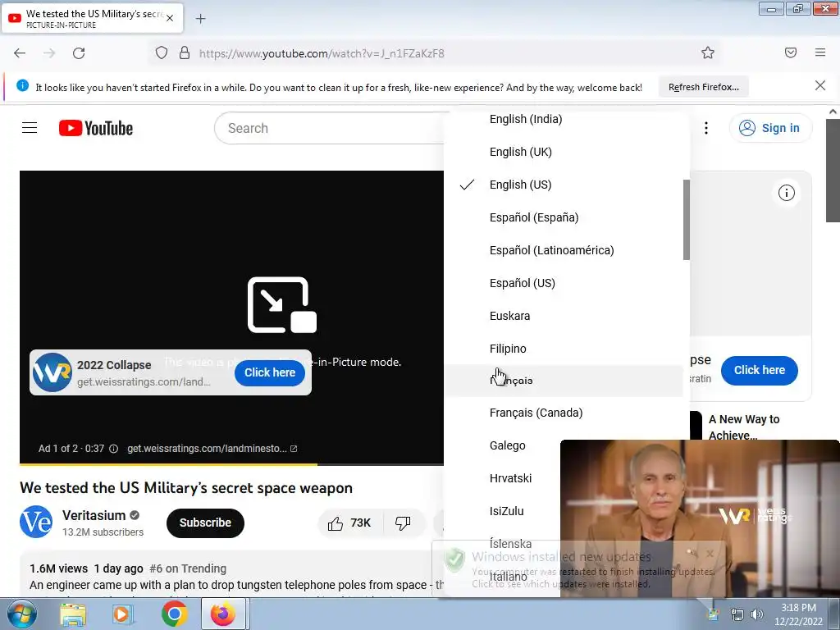
Task: Click the Firefox back arrow
Action: (x=20, y=53)
